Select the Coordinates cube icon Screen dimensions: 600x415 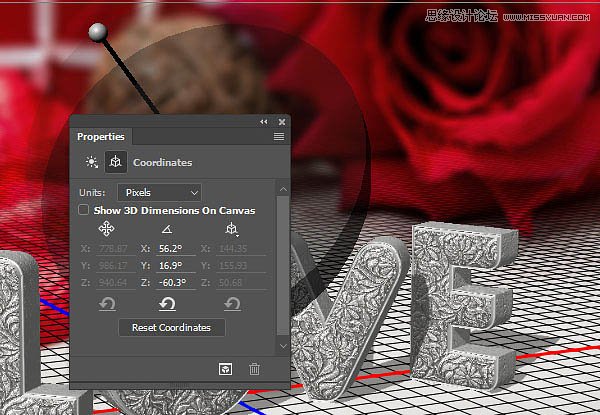point(116,162)
